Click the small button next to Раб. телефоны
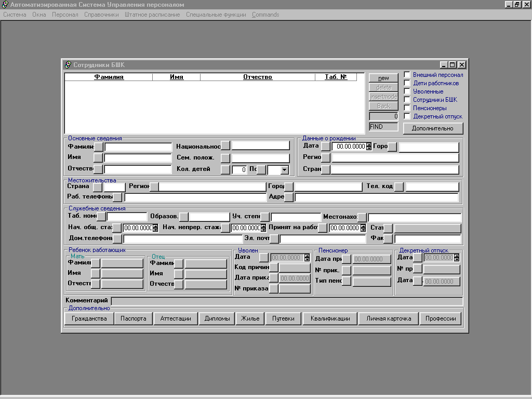The height and width of the screenshot is (399, 532). 117,197
